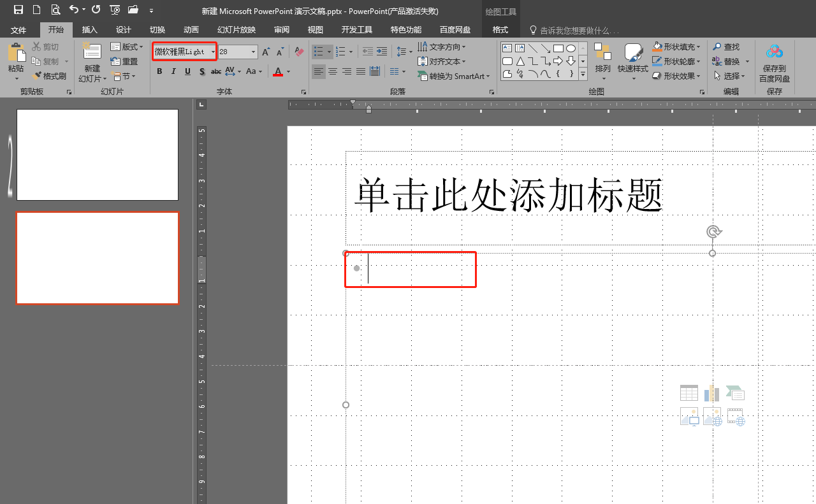Switch to the Animations (动画) tab
Viewport: 816px width, 504px height.
pyautogui.click(x=191, y=30)
